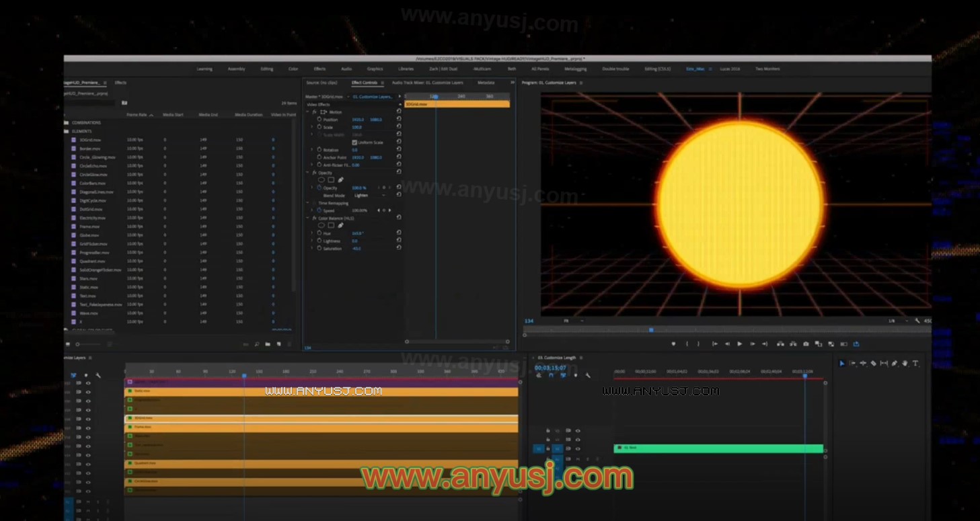Step forward one frame in Program monitor
Screen dimensions: 980x521
click(752, 344)
